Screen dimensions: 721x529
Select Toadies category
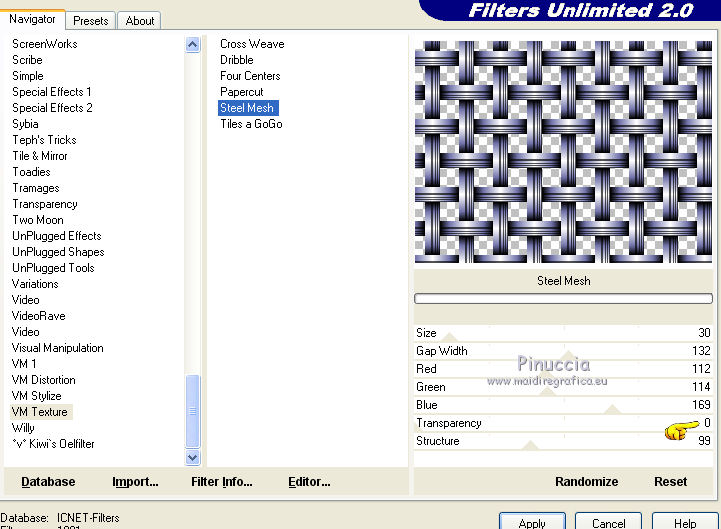pyautogui.click(x=31, y=172)
